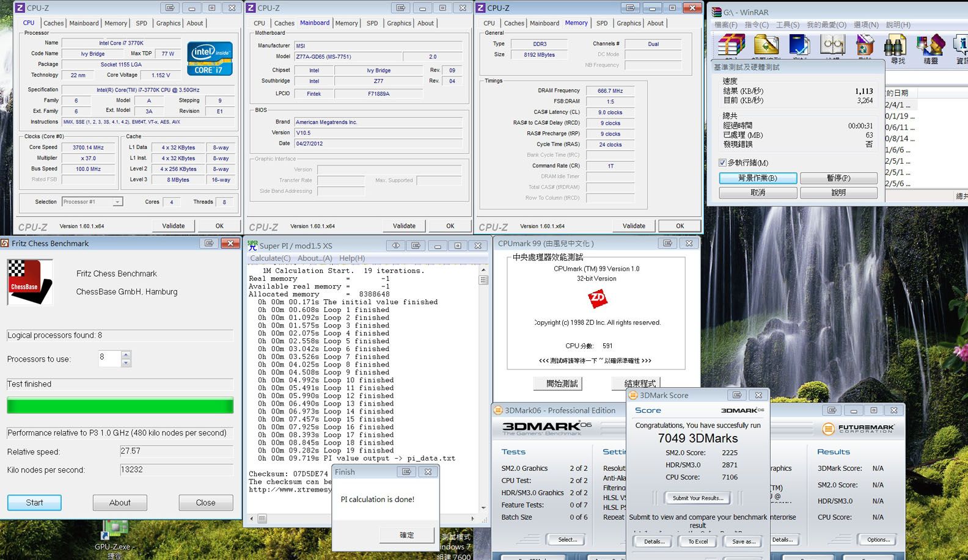The width and height of the screenshot is (968, 560).
Task: Click the Super PI horizontal scrollbar right arrow
Action: coord(472,519)
